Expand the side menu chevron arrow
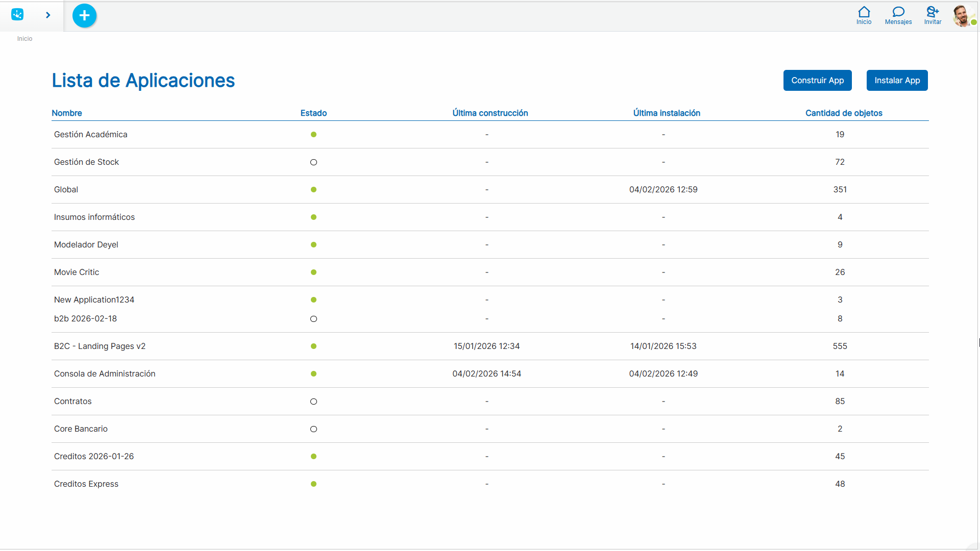Image resolution: width=980 pixels, height=551 pixels. [48, 15]
